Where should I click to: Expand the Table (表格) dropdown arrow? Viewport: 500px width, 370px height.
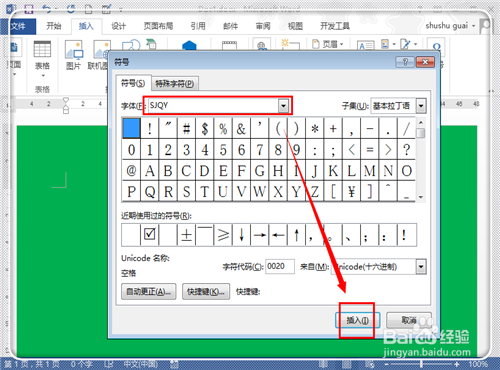click(43, 75)
